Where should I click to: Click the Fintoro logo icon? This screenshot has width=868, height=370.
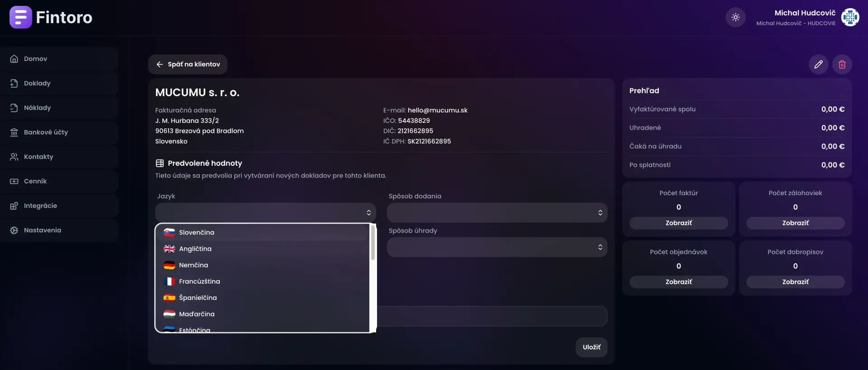(20, 17)
